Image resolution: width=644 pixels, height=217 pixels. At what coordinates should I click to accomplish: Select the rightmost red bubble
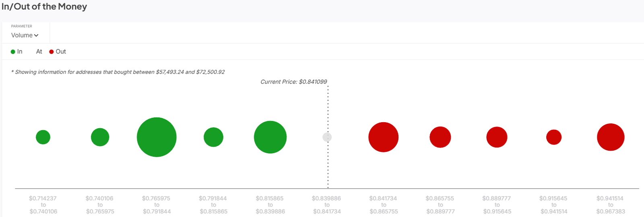coord(611,137)
